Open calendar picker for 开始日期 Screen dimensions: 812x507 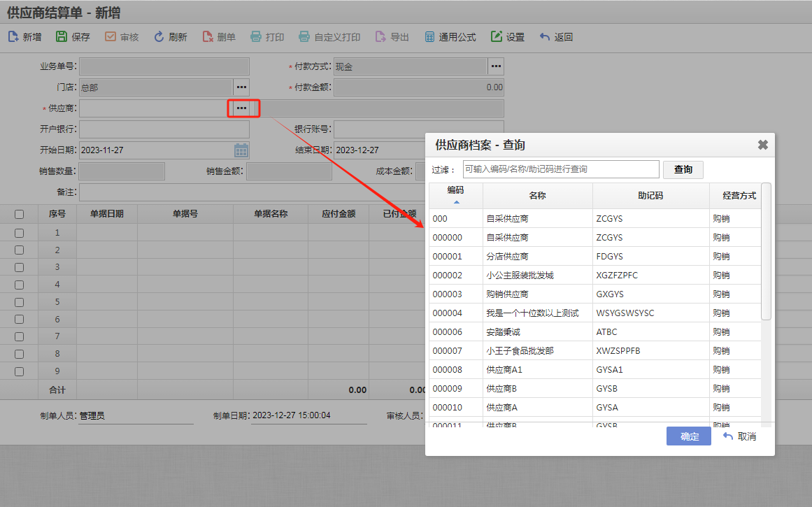[x=241, y=150]
